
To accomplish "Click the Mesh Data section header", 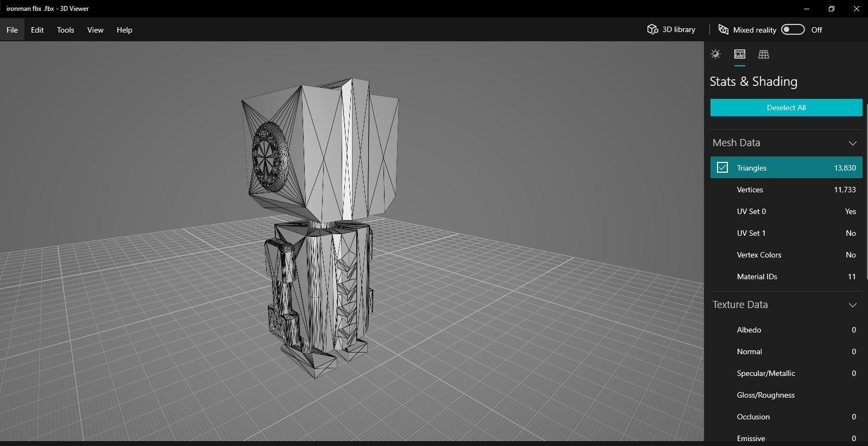I will (786, 143).
